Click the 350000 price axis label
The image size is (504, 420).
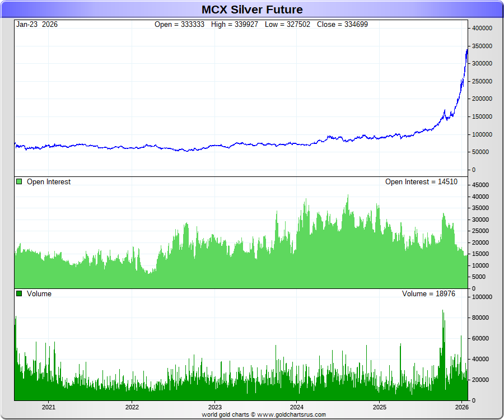[482, 46]
